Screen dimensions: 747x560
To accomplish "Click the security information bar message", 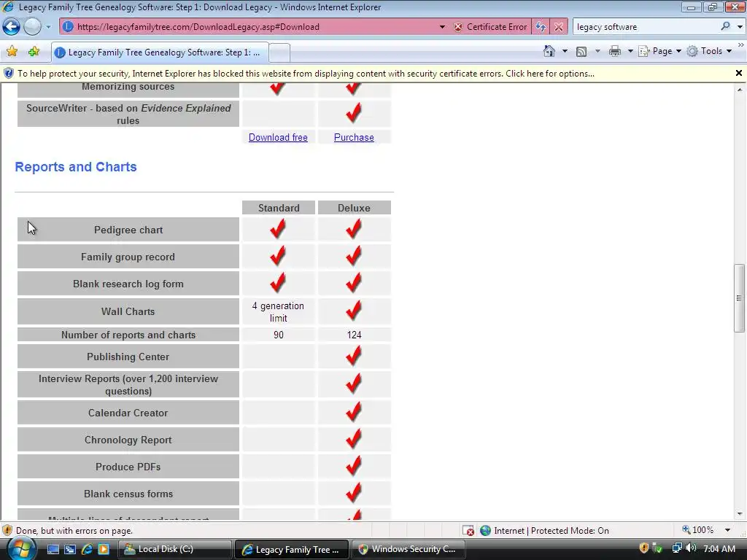I will pyautogui.click(x=306, y=74).
